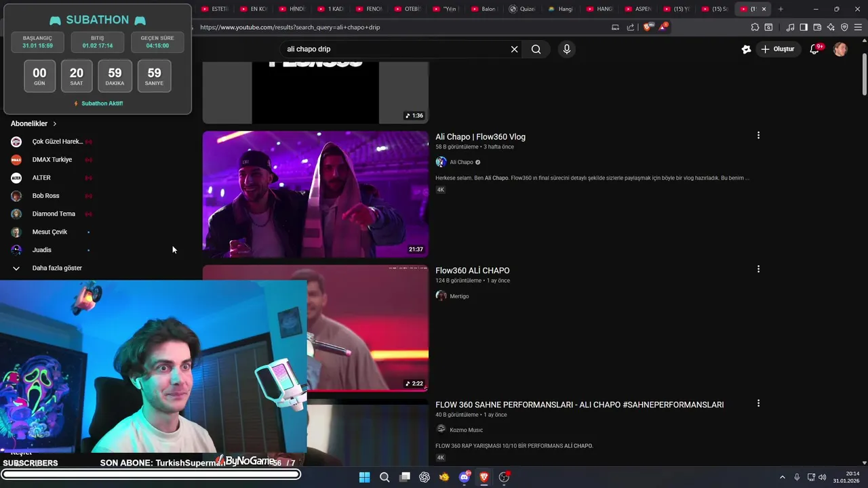Open YouTube notifications bell
Screen dimensions: 868x488
click(815, 49)
